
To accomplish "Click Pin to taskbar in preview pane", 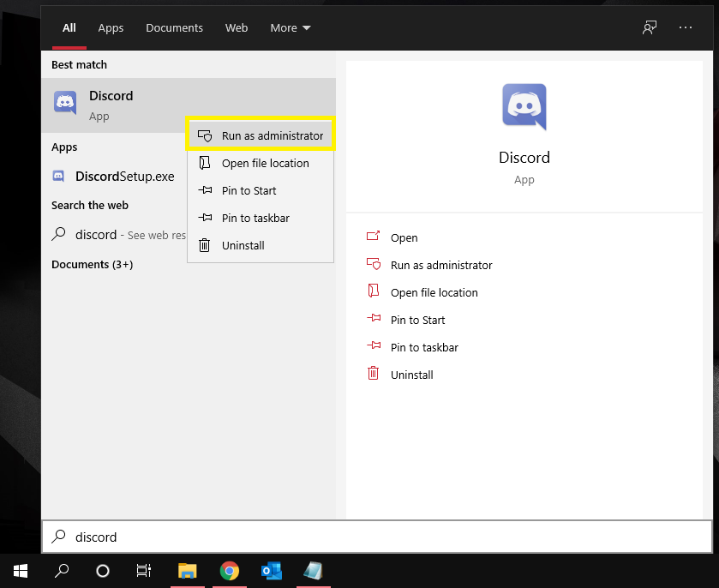I will click(x=424, y=348).
